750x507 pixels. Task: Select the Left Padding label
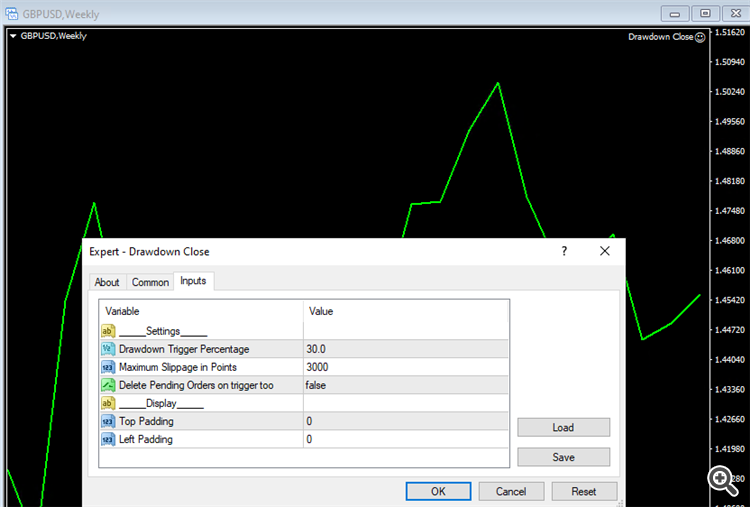point(146,439)
